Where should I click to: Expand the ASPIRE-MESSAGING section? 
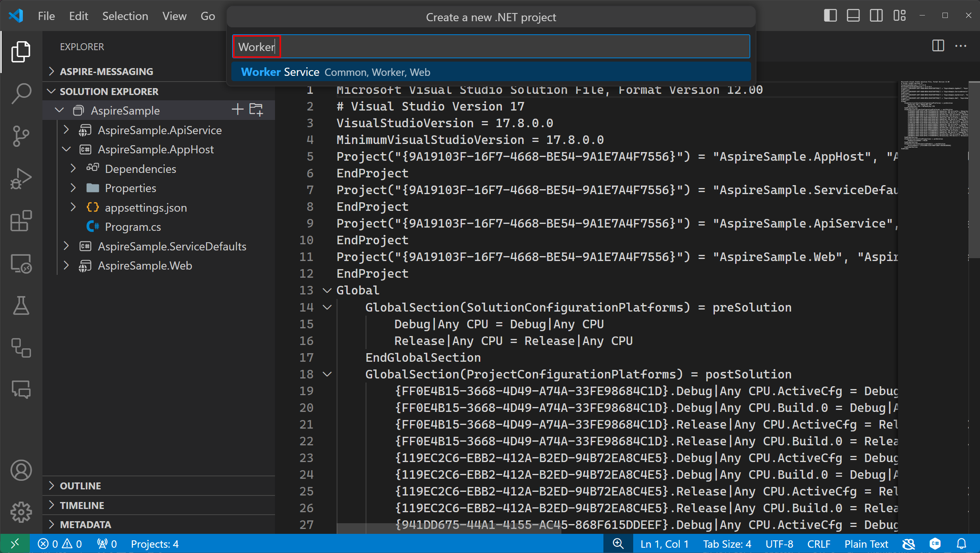[51, 71]
